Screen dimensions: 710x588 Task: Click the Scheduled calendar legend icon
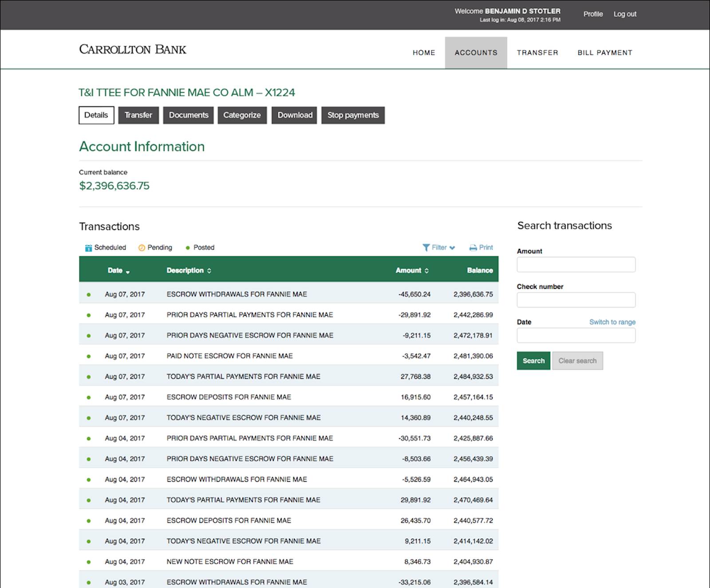[89, 248]
